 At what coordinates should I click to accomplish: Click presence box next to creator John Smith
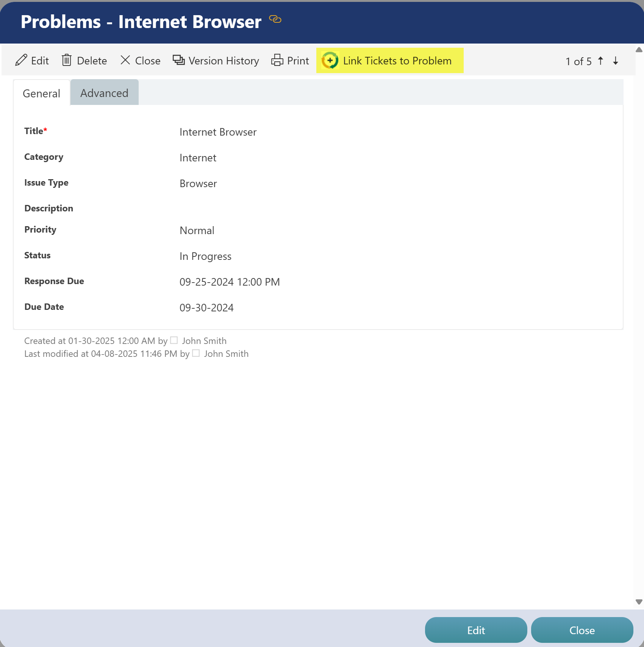(174, 340)
